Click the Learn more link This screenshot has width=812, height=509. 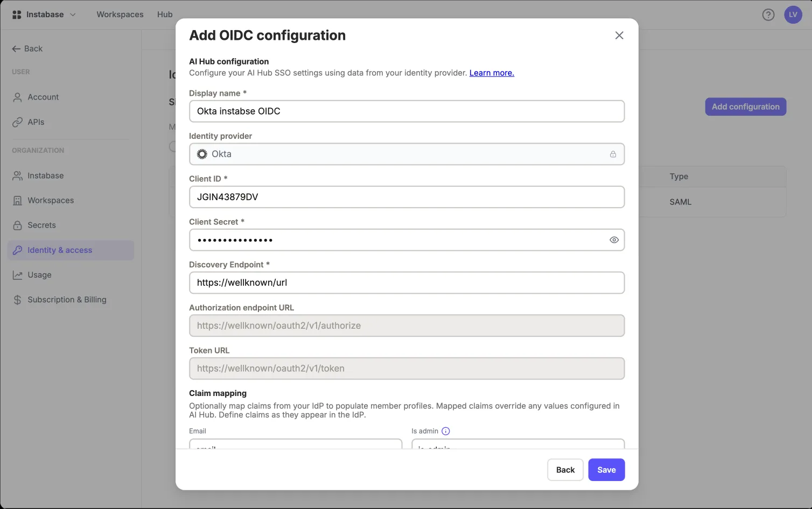pos(492,73)
